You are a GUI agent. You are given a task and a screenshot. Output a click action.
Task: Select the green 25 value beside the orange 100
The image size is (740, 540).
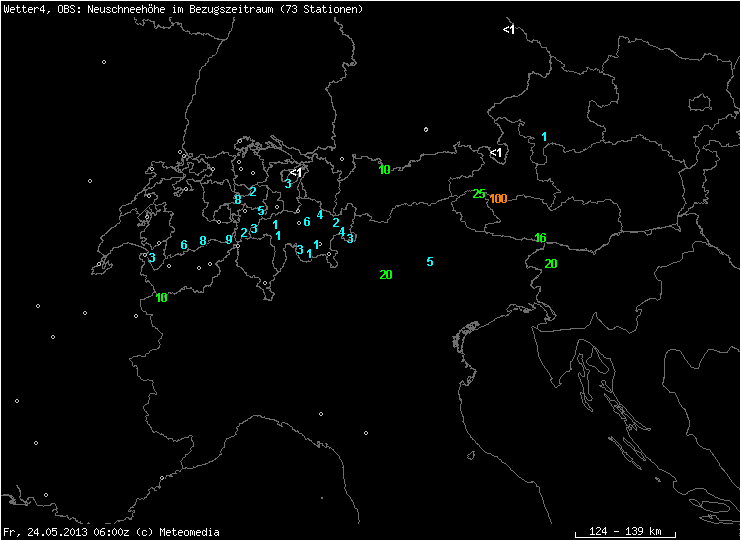[479, 194]
